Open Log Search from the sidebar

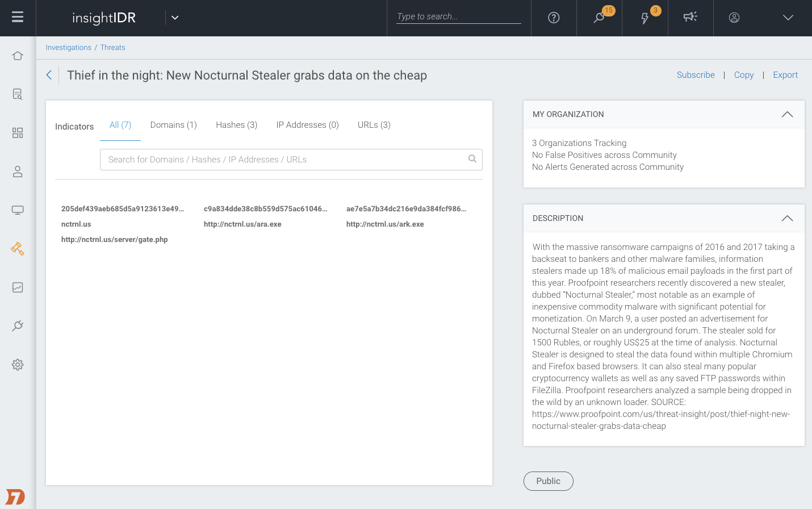18,94
